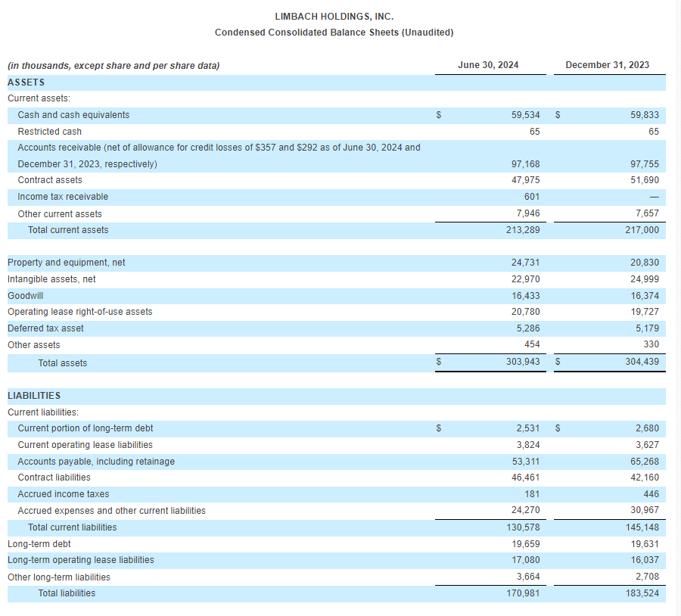The height and width of the screenshot is (616, 681).
Task: Select the 'Restricted cash' row label
Action: click(x=49, y=132)
